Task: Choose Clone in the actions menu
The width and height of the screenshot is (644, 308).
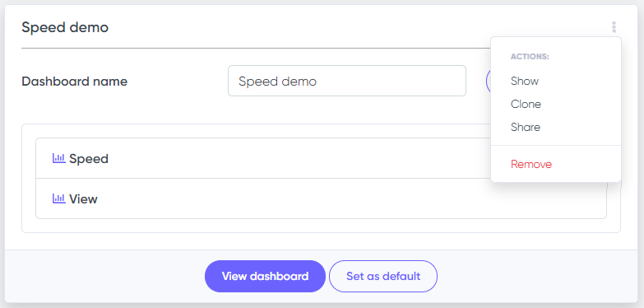Action: tap(526, 104)
